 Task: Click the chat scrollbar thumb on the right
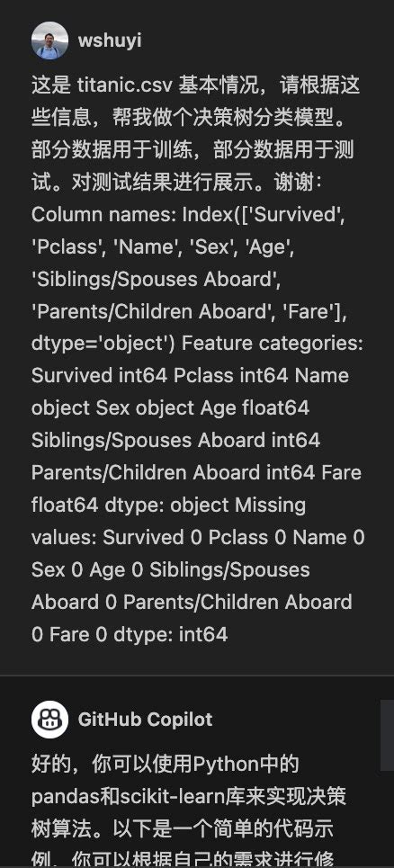387,735
